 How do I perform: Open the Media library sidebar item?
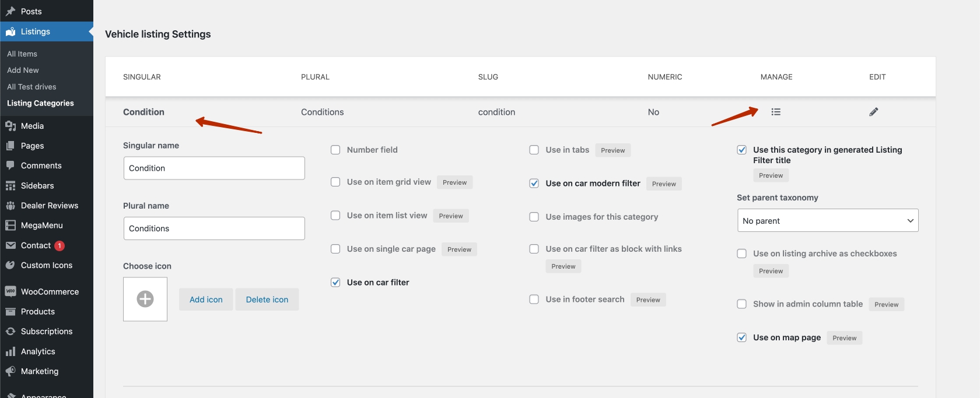[x=32, y=126]
